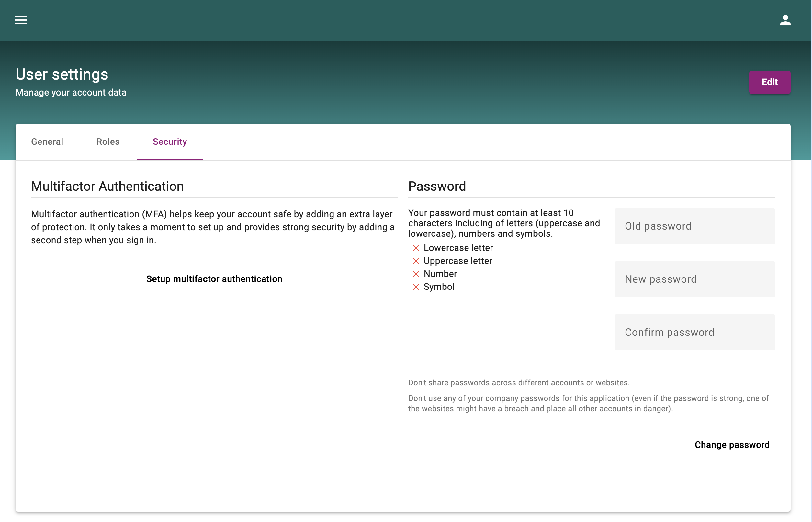Screen dimensions: 812x522
Task: Click the Password section heading
Action: (437, 187)
